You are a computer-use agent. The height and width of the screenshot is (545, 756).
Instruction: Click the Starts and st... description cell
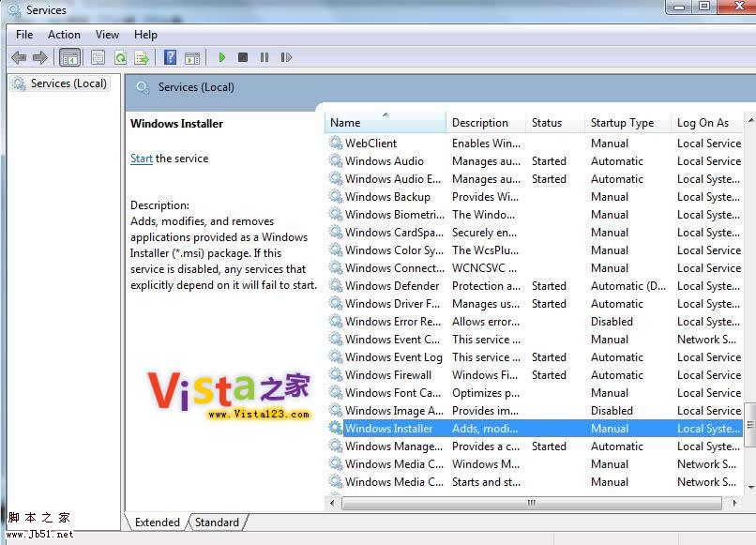(486, 482)
